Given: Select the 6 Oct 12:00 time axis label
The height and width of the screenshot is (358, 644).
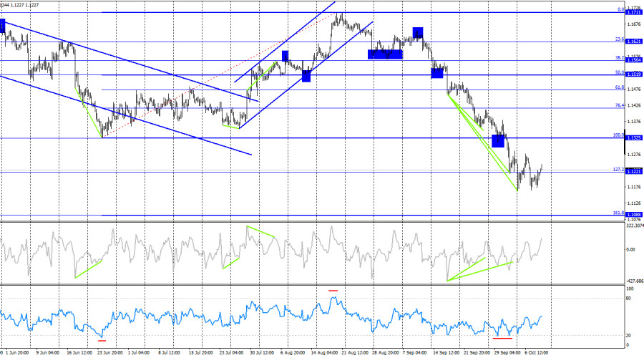Looking at the screenshot, I should tap(536, 353).
